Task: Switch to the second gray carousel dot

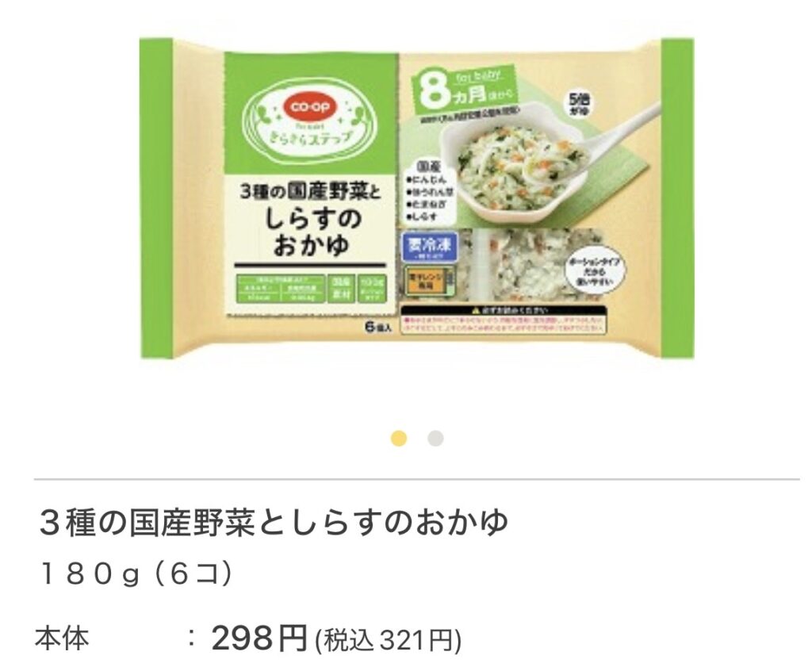Action: click(435, 439)
